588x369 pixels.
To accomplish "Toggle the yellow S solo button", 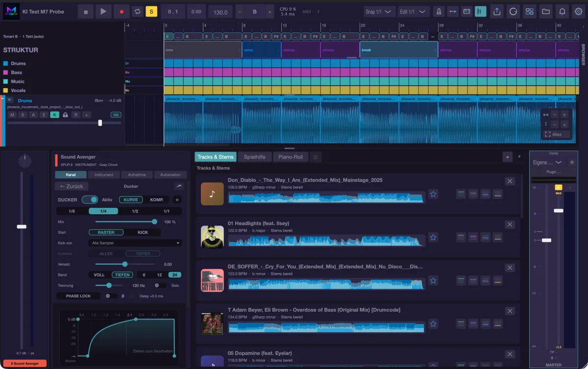I will point(151,11).
